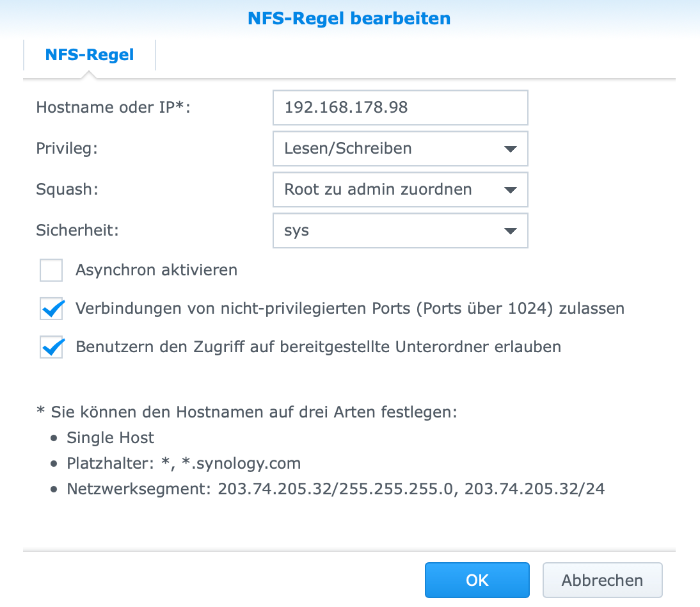Click the Lesen/Schreiben value
This screenshot has width=700, height=607.
[x=347, y=148]
